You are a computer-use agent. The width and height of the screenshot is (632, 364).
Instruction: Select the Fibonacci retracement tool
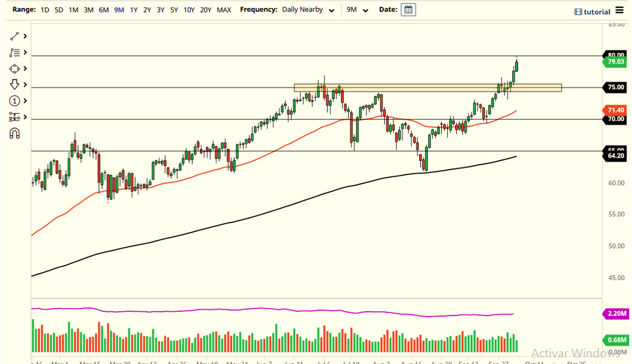coord(15,52)
